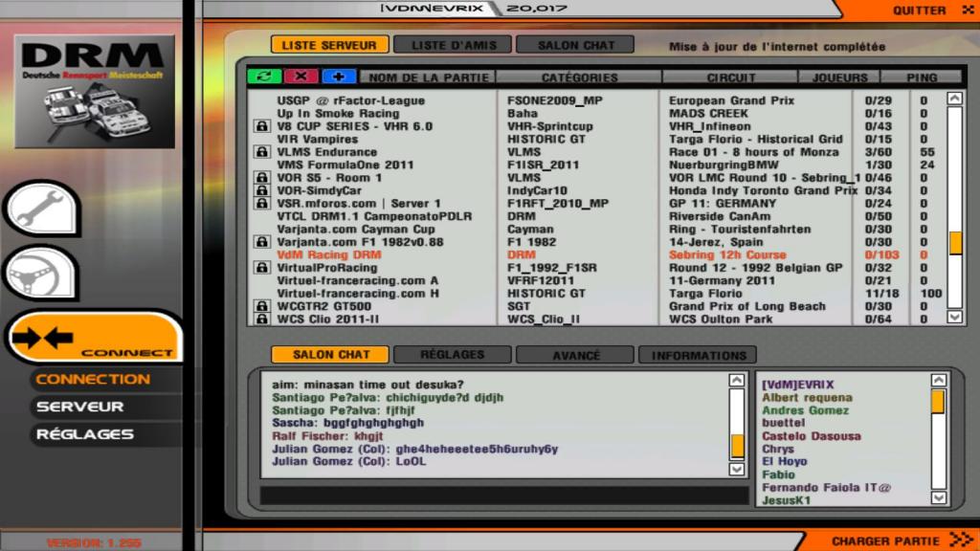Click the DRM mod logo thumbnail
980x551 pixels.
coord(95,91)
